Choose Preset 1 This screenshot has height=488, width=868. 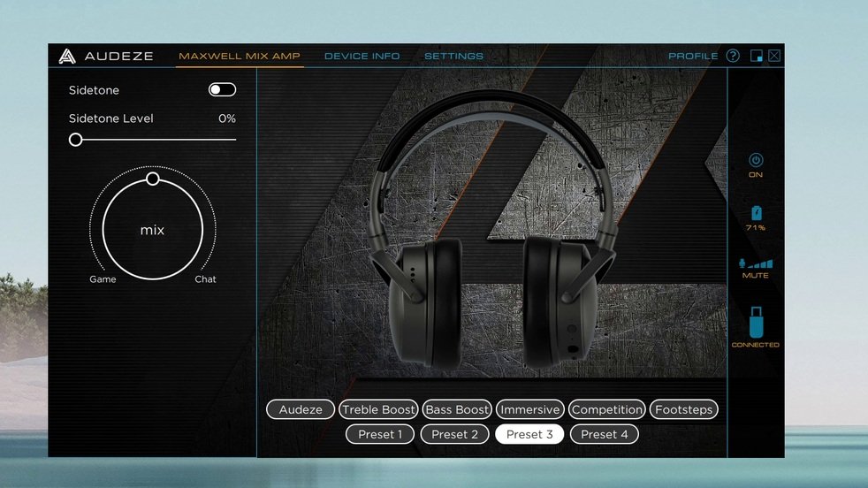(x=380, y=434)
